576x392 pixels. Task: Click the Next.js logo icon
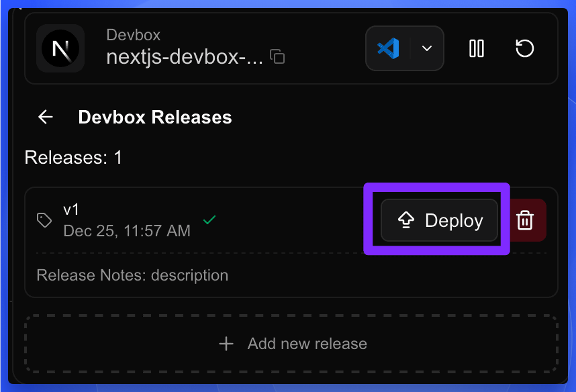point(60,48)
